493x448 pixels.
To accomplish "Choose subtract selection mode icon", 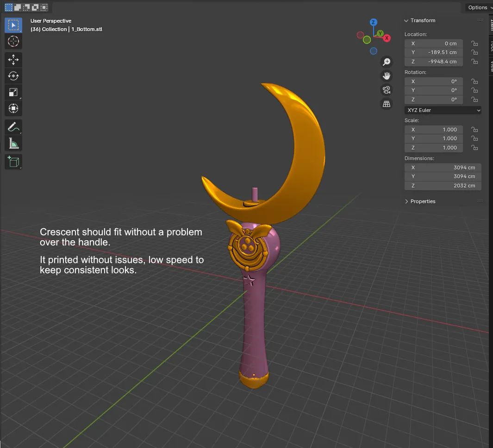I will [26, 7].
